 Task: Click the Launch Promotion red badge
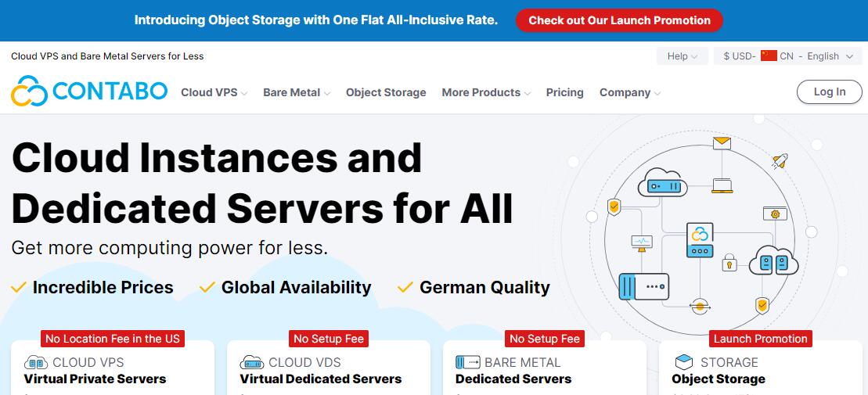click(761, 339)
